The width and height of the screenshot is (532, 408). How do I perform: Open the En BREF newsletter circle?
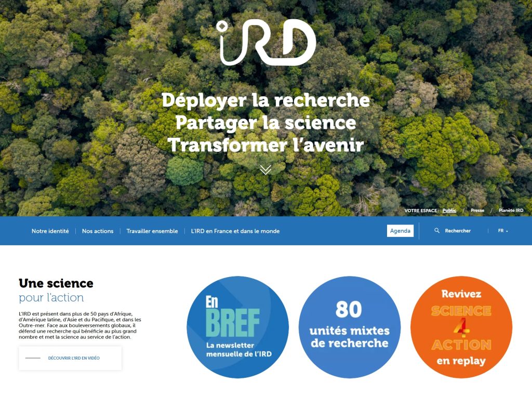click(x=237, y=327)
